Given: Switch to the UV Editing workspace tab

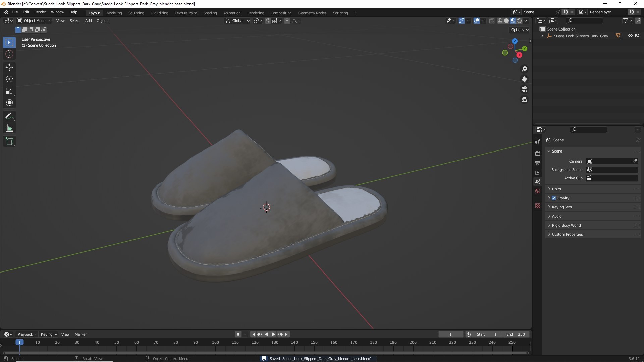Looking at the screenshot, I should 159,13.
